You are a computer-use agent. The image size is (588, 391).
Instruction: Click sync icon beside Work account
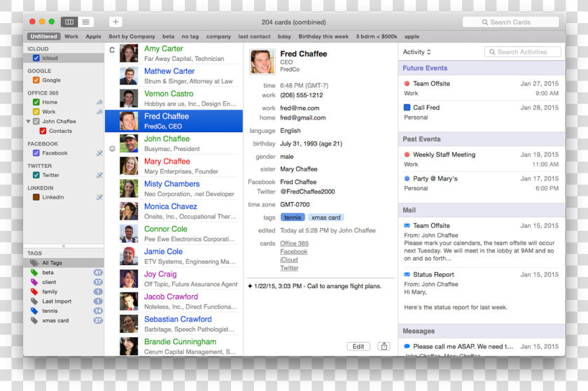point(99,112)
